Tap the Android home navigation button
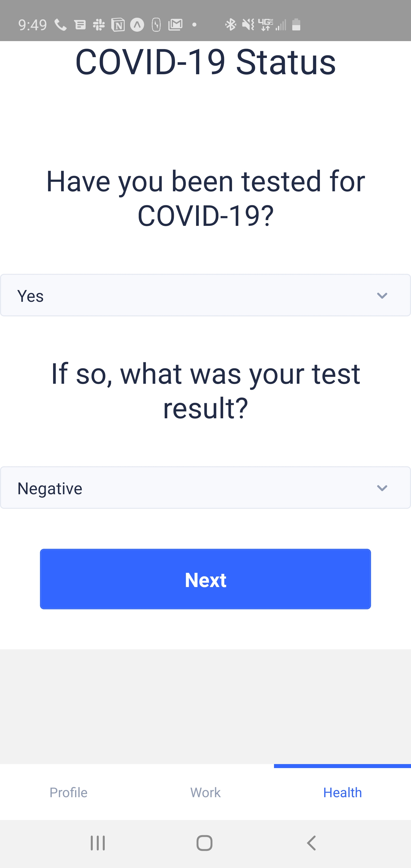The height and width of the screenshot is (868, 411). point(204,843)
